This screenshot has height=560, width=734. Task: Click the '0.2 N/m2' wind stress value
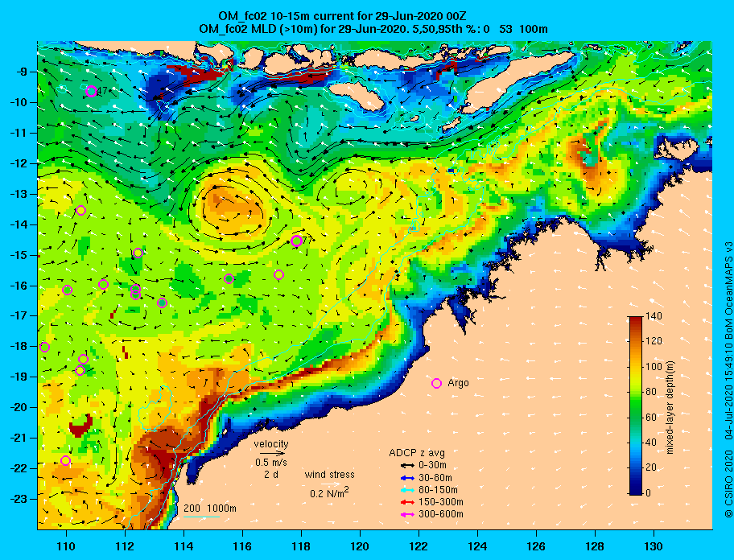coord(329,492)
